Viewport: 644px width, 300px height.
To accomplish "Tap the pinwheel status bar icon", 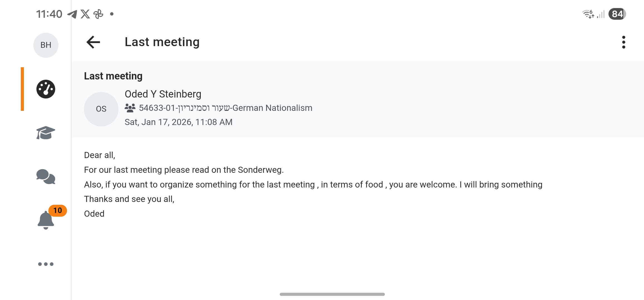I will pyautogui.click(x=98, y=14).
